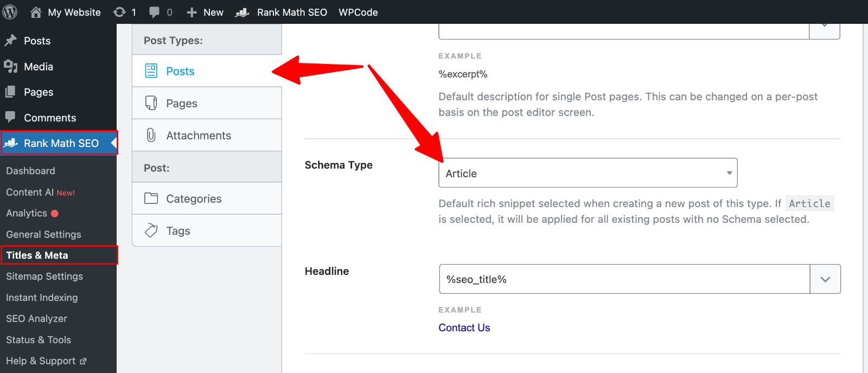This screenshot has height=373, width=868.
Task: Open WPCode in the admin bar
Action: 358,12
